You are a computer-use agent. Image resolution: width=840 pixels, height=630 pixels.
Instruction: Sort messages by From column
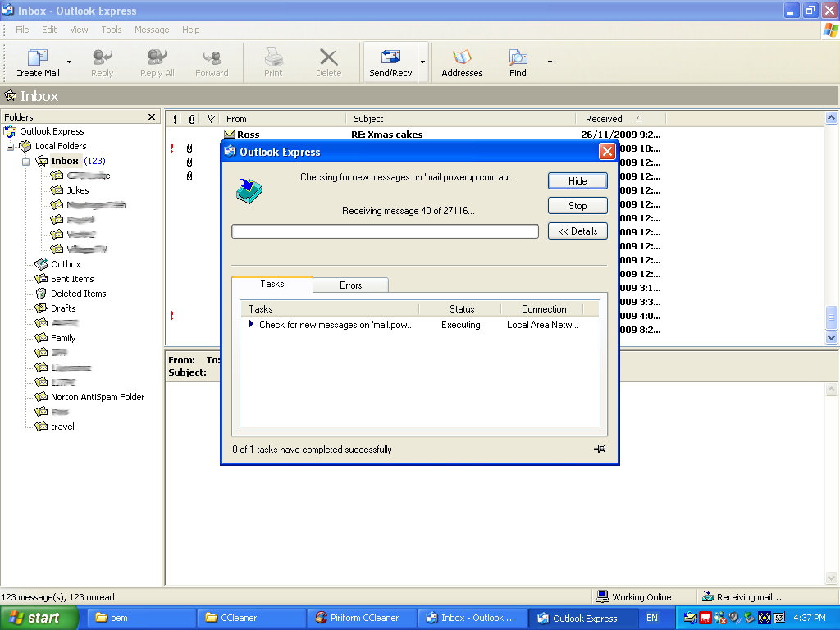tap(283, 119)
